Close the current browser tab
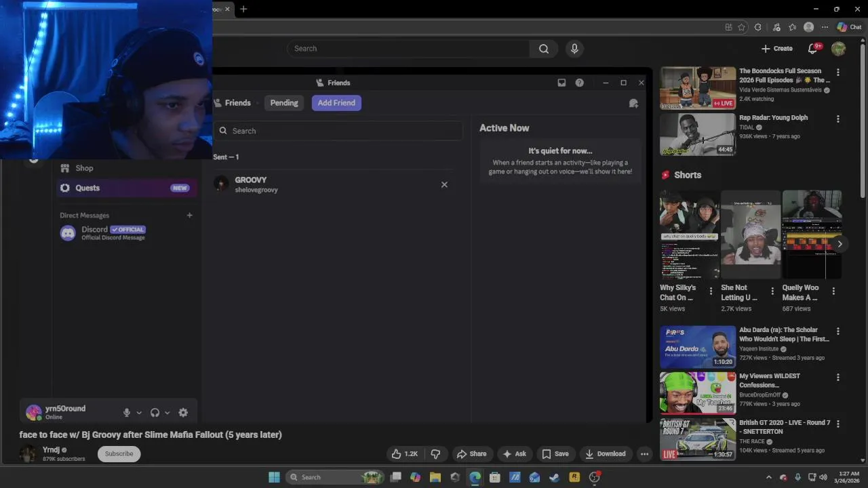 coord(227,9)
